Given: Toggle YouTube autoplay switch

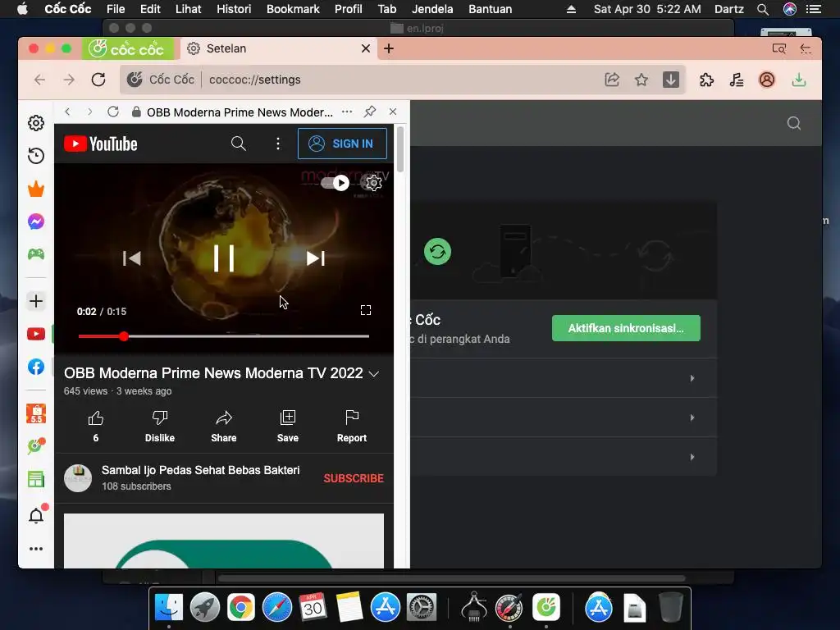Looking at the screenshot, I should (x=335, y=183).
